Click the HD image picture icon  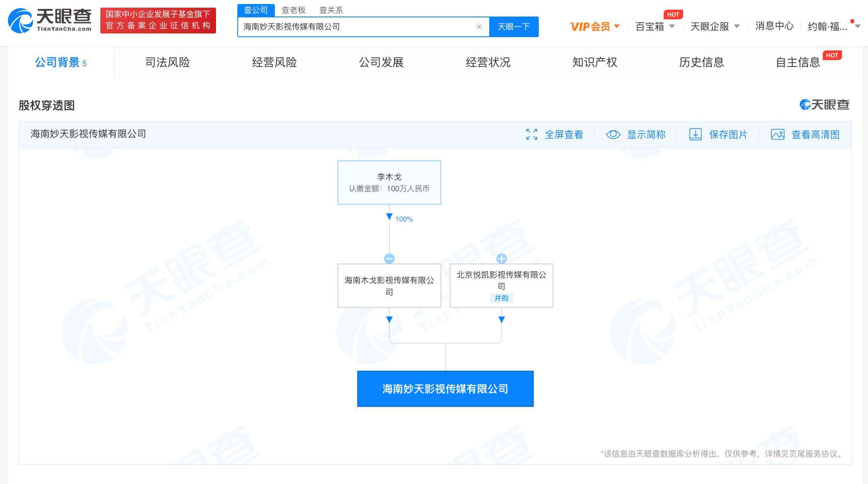777,134
